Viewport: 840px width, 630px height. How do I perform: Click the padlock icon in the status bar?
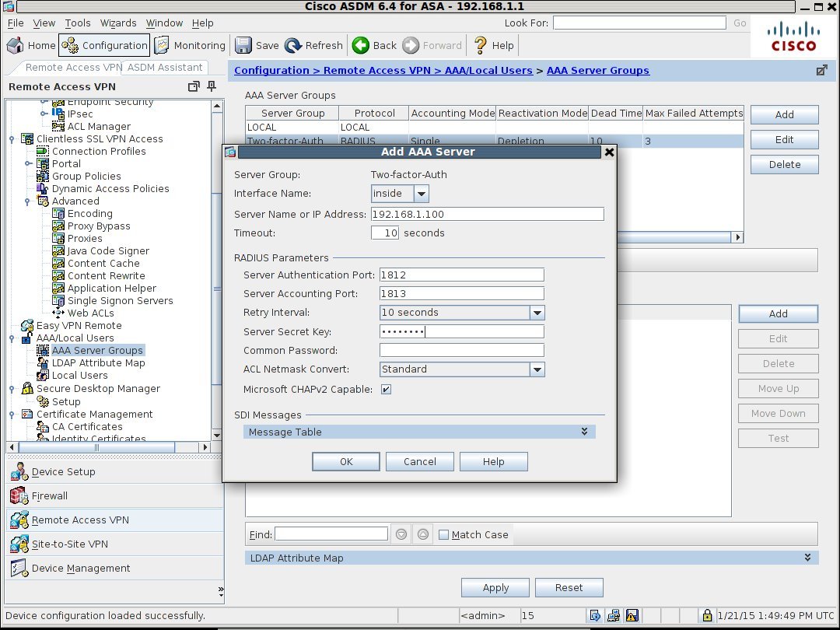tap(706, 615)
